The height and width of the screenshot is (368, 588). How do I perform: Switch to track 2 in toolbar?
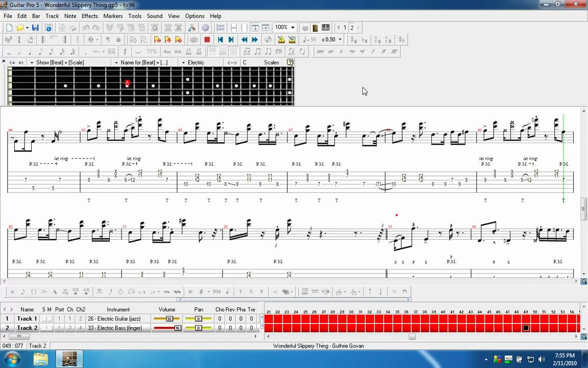(x=352, y=28)
